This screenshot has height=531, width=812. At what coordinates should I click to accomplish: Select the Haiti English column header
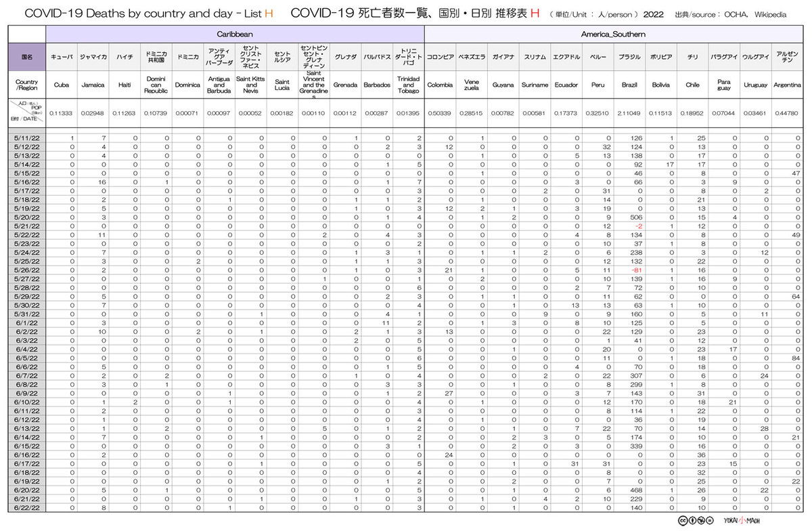[x=125, y=86]
